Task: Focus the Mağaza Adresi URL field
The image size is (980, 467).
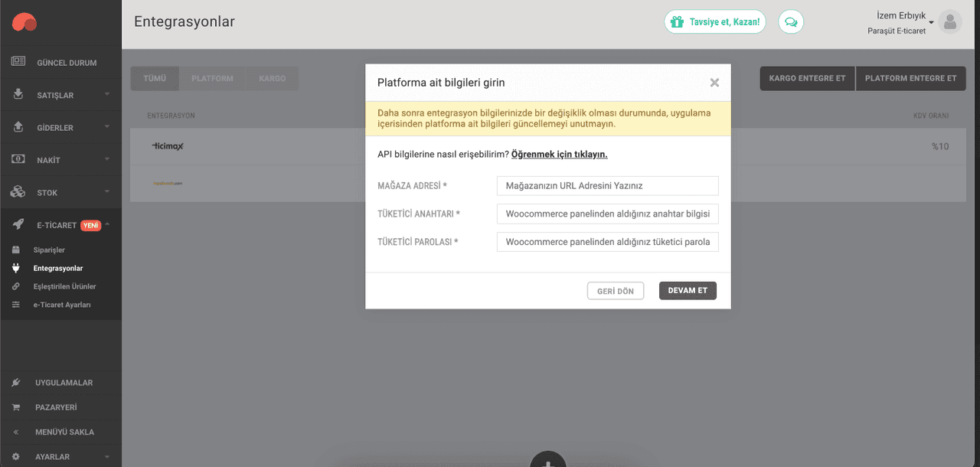Action: tap(607, 186)
